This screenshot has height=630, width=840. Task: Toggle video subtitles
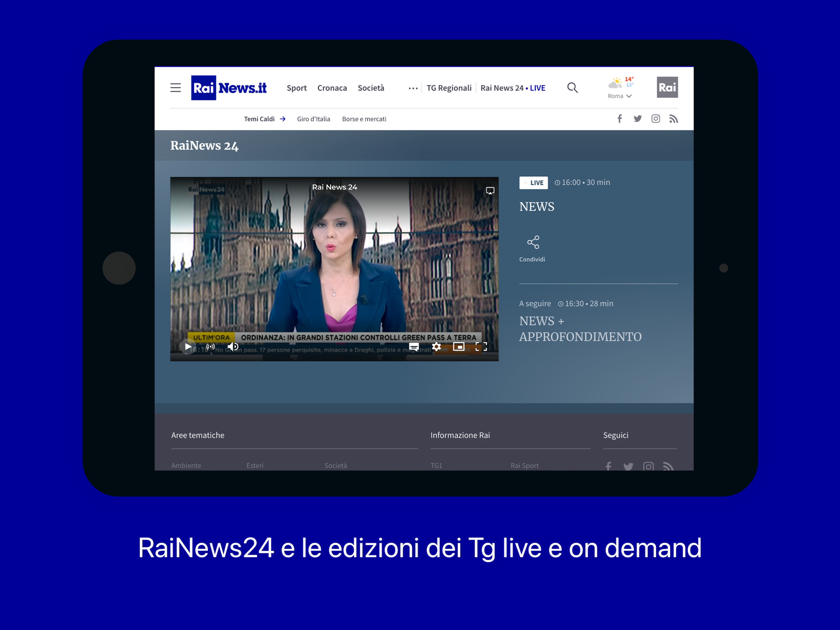tap(414, 347)
